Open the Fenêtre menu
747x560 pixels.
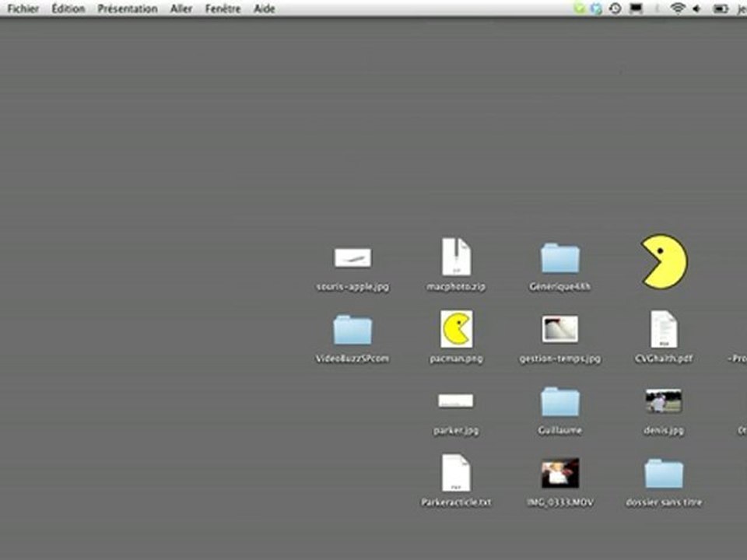click(x=223, y=9)
